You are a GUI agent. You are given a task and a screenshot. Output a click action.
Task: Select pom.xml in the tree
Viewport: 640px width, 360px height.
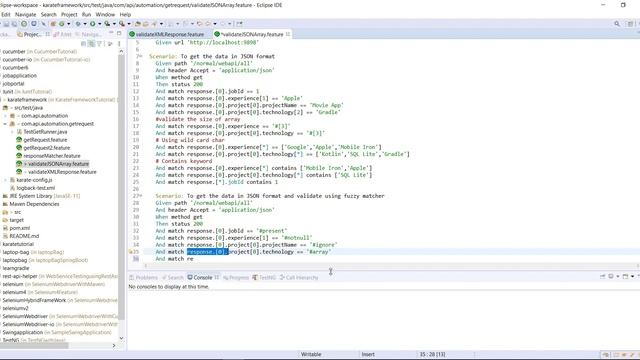(x=19, y=228)
